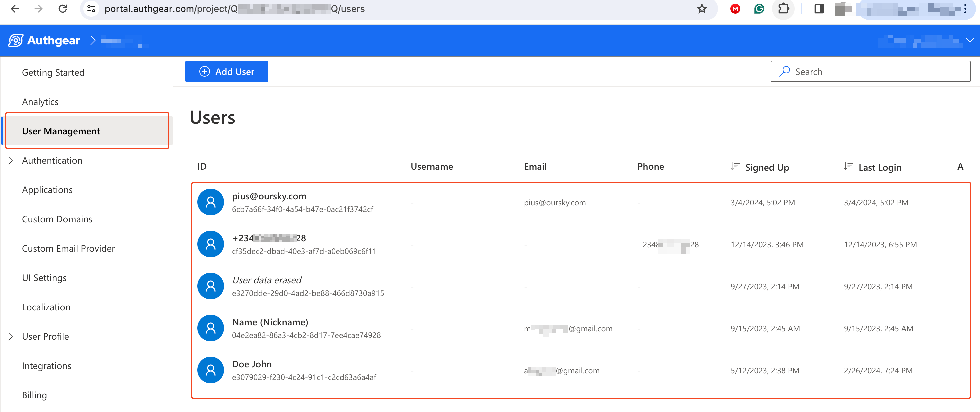980x412 pixels.
Task: Click the avatar icon for pius@oursky.com
Action: 210,202
